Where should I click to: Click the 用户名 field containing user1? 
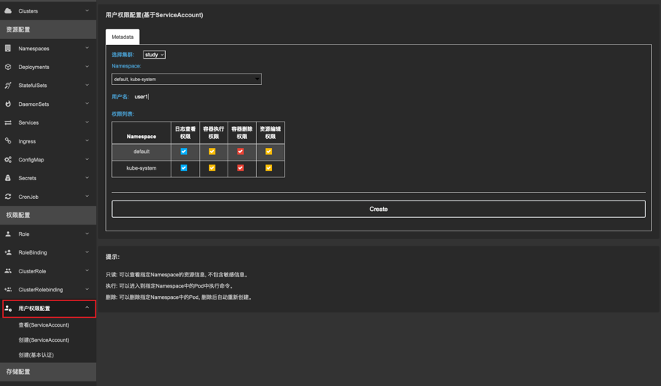point(142,97)
